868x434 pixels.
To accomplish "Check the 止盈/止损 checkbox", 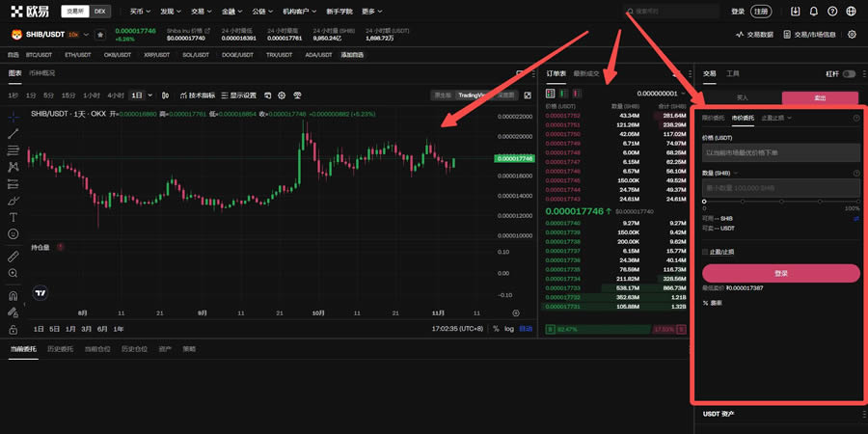I will pyautogui.click(x=705, y=252).
